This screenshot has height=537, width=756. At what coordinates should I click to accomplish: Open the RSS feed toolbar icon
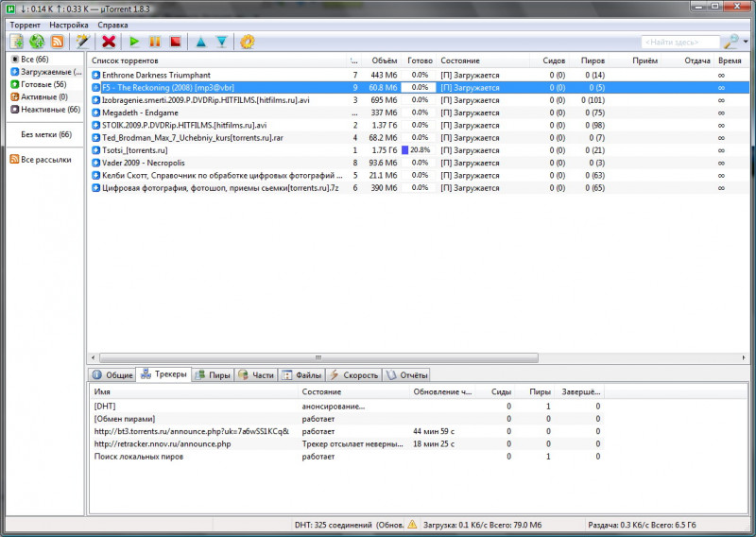tap(57, 42)
